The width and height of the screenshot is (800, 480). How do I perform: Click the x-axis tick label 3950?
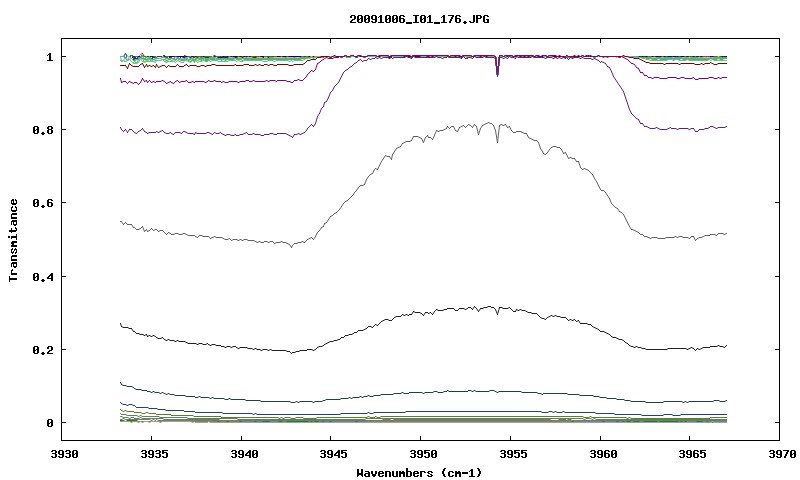click(x=423, y=454)
